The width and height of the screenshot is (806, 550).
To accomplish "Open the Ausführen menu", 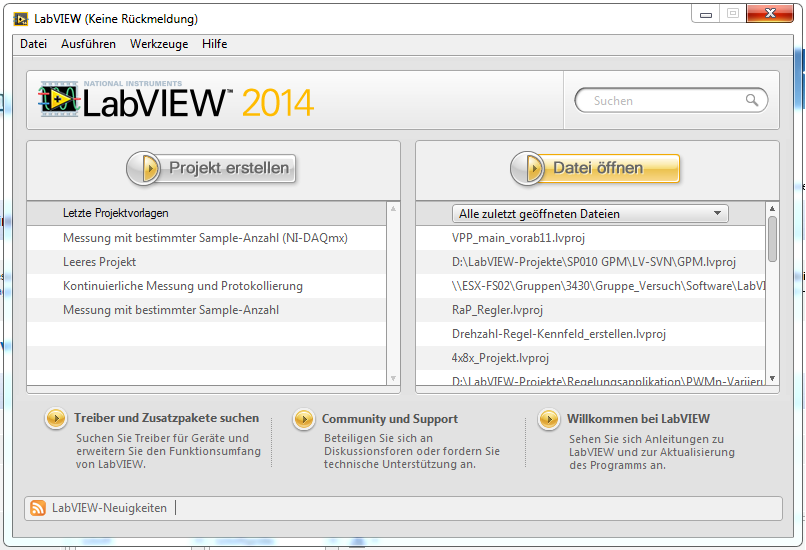I will click(x=88, y=44).
